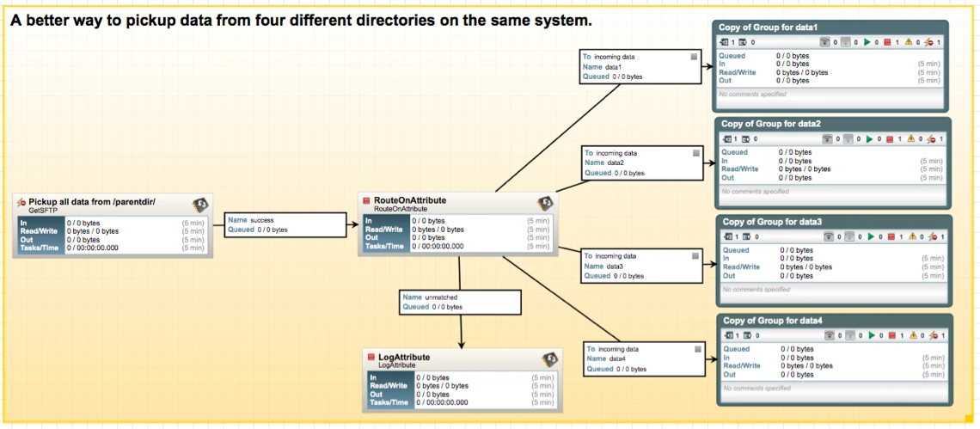The width and height of the screenshot is (980, 429).
Task: Click the red stopped icon in data2 group
Action: tap(890, 138)
